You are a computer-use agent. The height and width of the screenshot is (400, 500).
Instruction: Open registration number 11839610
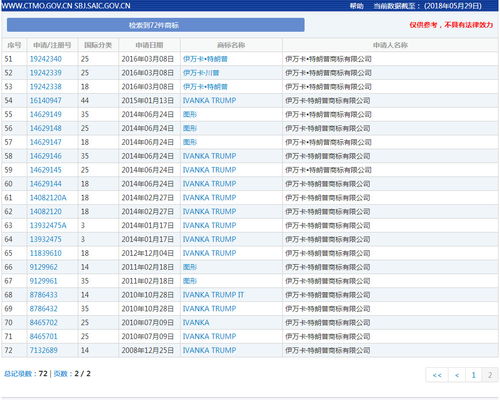click(46, 253)
